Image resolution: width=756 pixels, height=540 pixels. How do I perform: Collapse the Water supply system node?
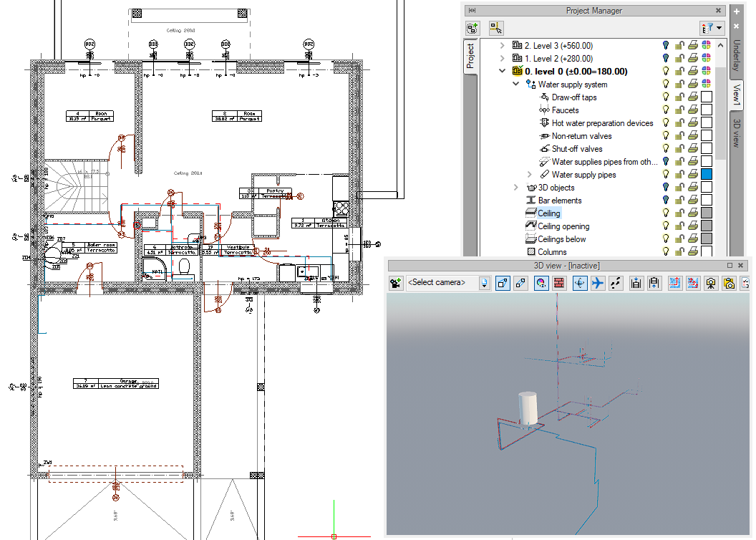point(516,84)
